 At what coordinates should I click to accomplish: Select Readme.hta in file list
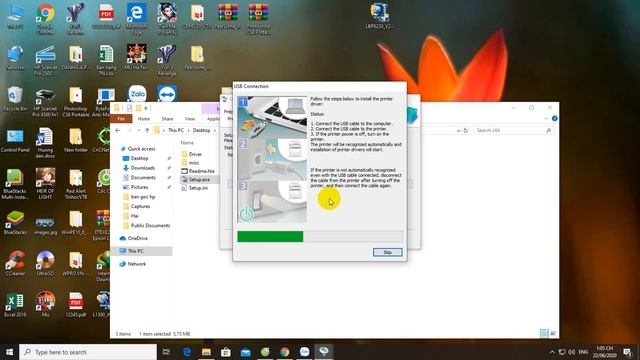point(198,171)
